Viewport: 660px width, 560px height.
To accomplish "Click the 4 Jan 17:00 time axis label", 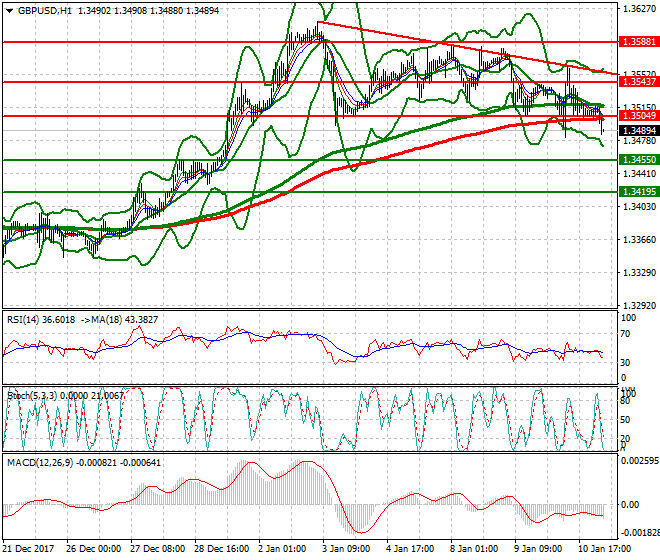I will [410, 549].
